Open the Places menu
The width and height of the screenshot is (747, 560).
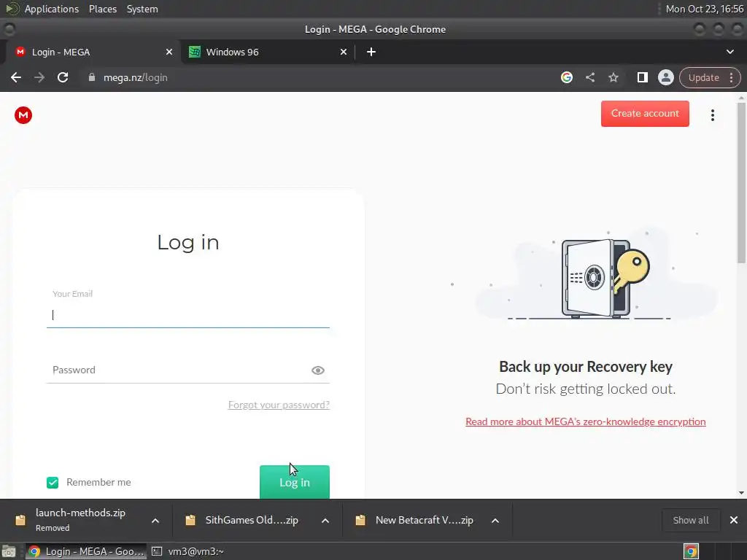click(x=102, y=9)
